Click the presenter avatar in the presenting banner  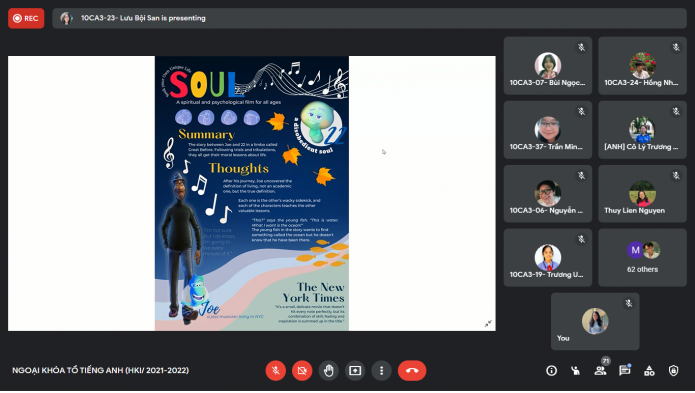(x=66, y=18)
